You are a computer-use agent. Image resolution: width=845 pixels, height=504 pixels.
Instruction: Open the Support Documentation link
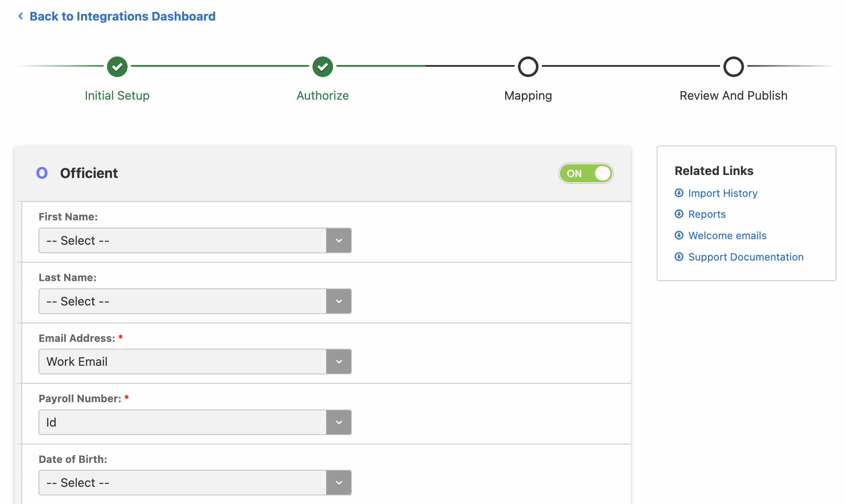click(746, 257)
